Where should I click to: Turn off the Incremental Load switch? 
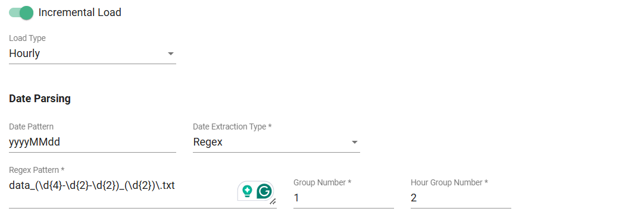tap(21, 12)
